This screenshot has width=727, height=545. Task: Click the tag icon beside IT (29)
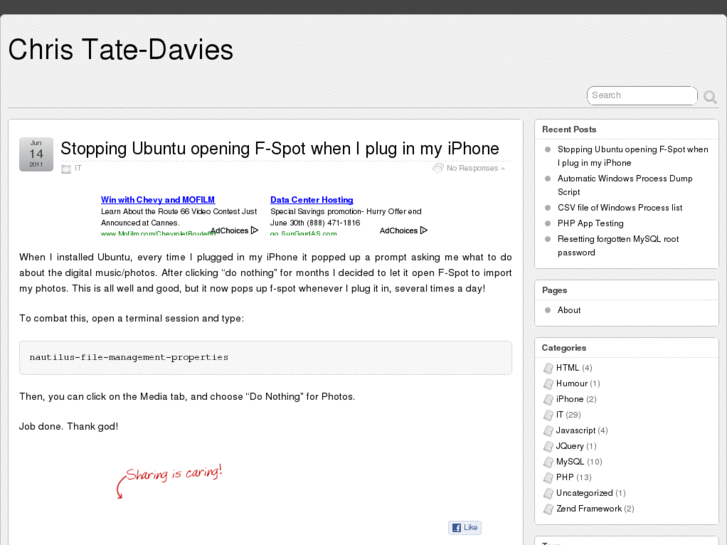tap(548, 415)
